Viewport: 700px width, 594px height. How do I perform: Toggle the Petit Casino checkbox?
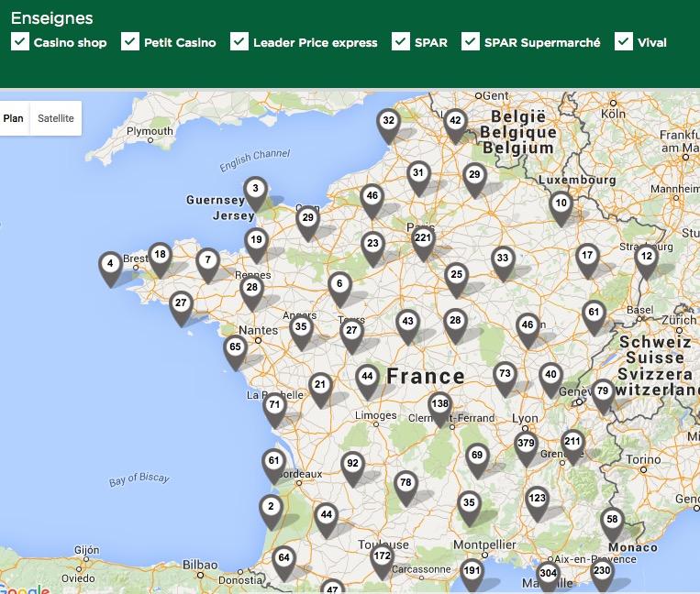130,41
